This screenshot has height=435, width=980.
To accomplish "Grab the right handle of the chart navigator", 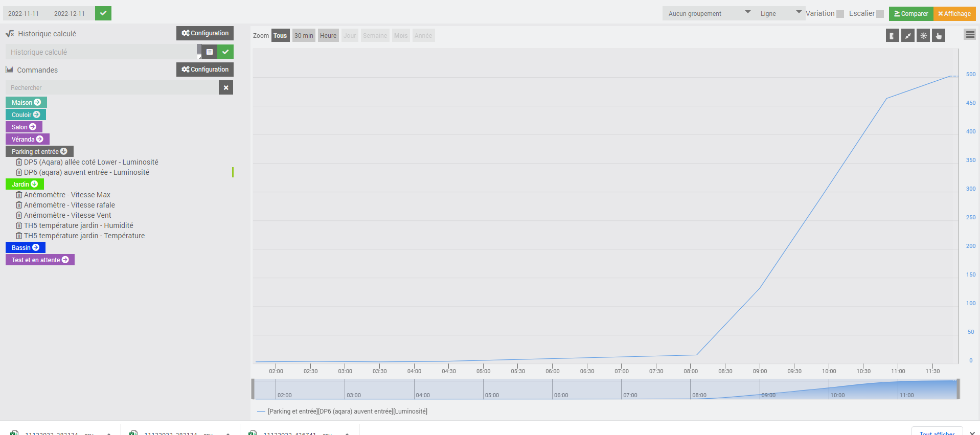I will tap(958, 389).
